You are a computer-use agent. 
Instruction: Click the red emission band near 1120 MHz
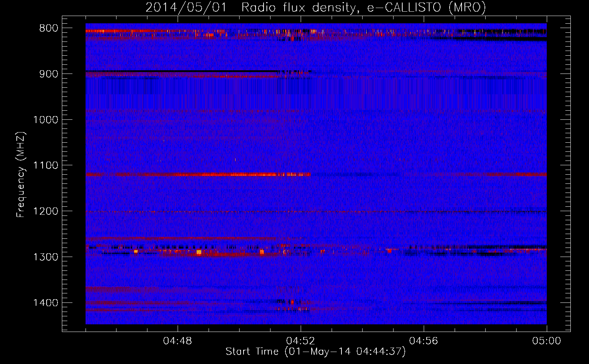pos(198,174)
